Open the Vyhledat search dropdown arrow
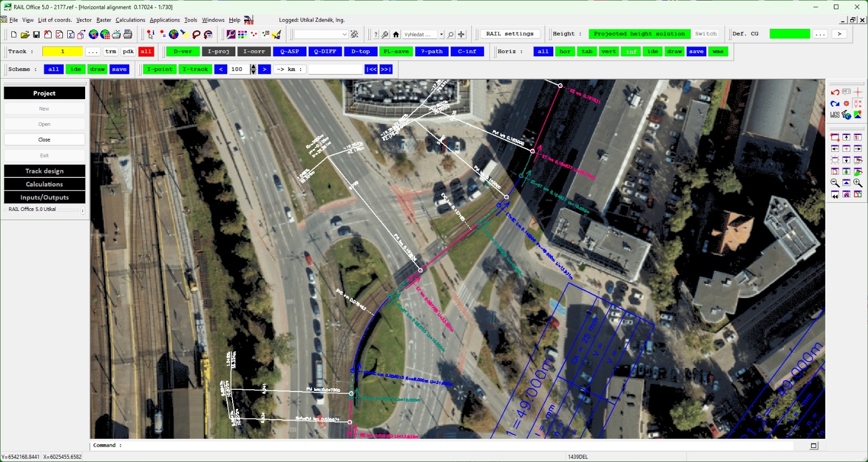This screenshot has width=868, height=462. point(442,34)
